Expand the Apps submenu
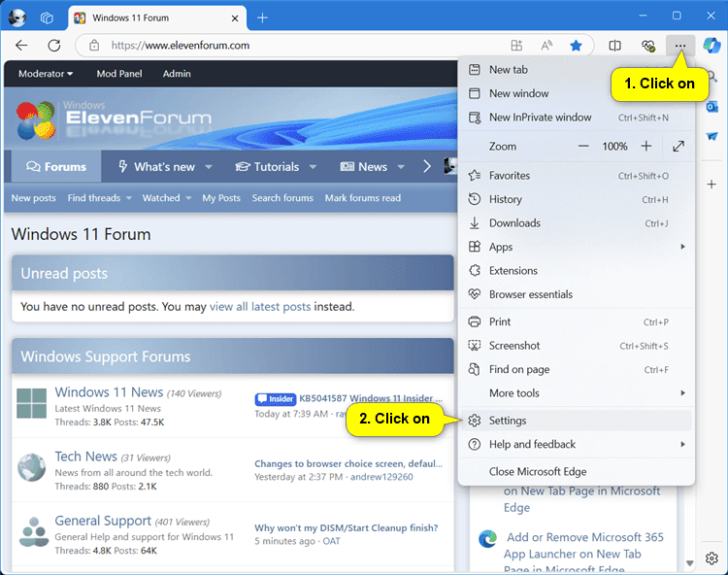The image size is (728, 575). 577,247
